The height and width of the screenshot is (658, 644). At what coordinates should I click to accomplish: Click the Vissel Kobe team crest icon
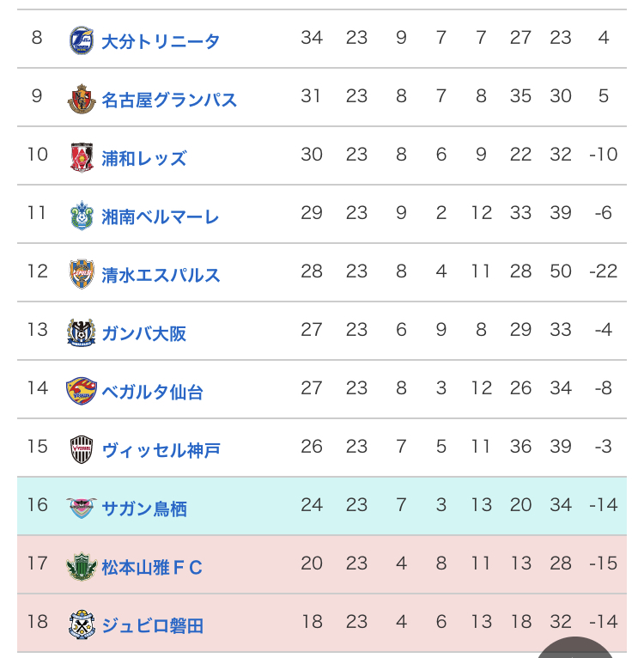pyautogui.click(x=82, y=449)
